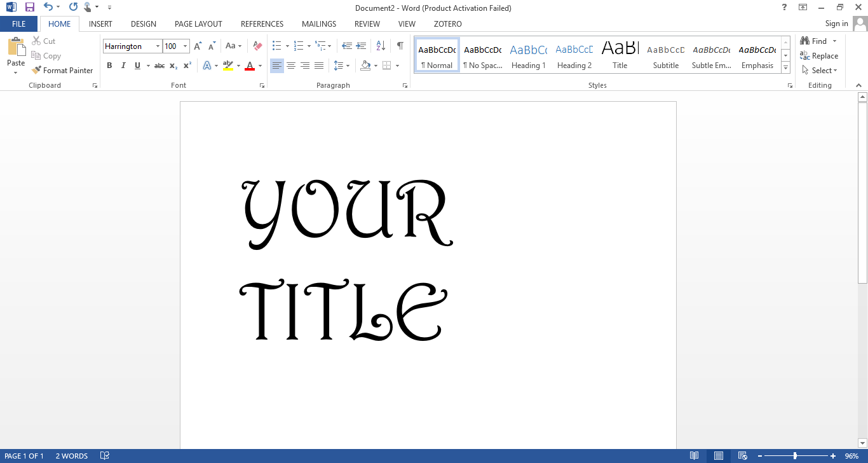Screen dimensions: 868x463
Task: Switch to Read Mode in the status bar
Action: (694, 455)
